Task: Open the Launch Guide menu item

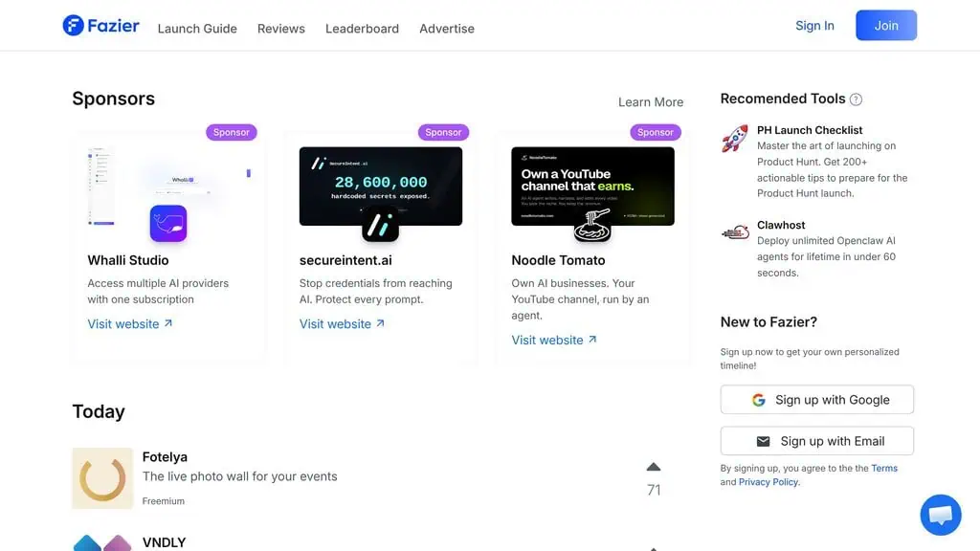Action: pos(197,29)
